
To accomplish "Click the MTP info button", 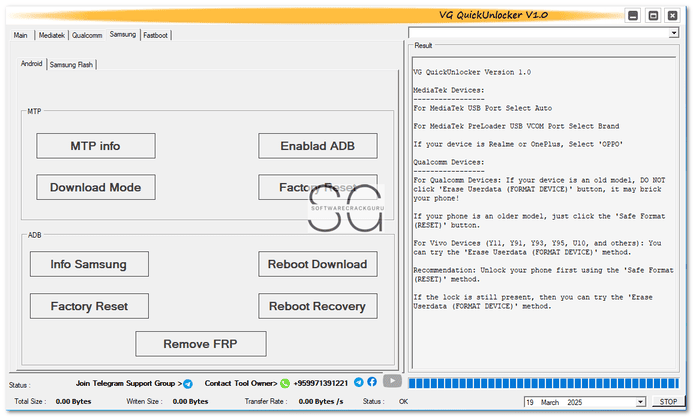I will pos(96,146).
